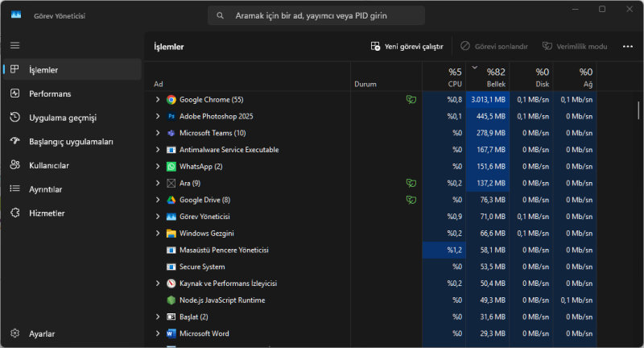Screen dimensions: 644x348
Task: Sort by the Ağ column header
Action: click(575, 77)
